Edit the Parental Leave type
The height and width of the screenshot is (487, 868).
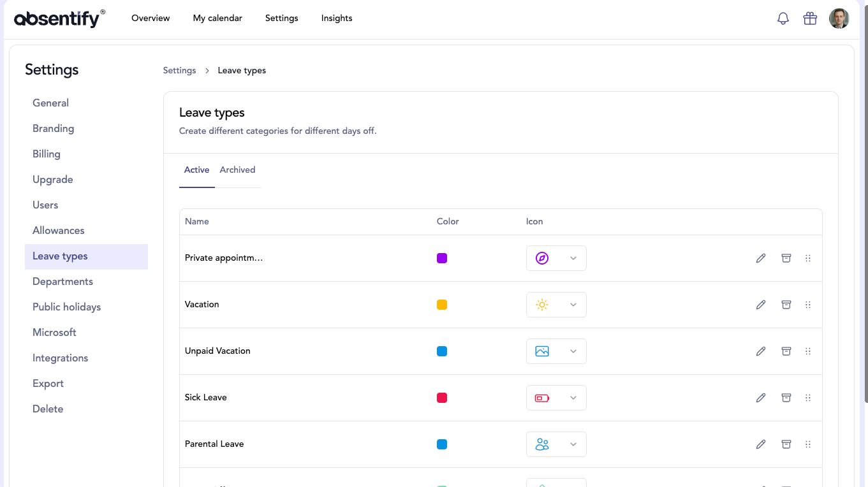pos(761,444)
